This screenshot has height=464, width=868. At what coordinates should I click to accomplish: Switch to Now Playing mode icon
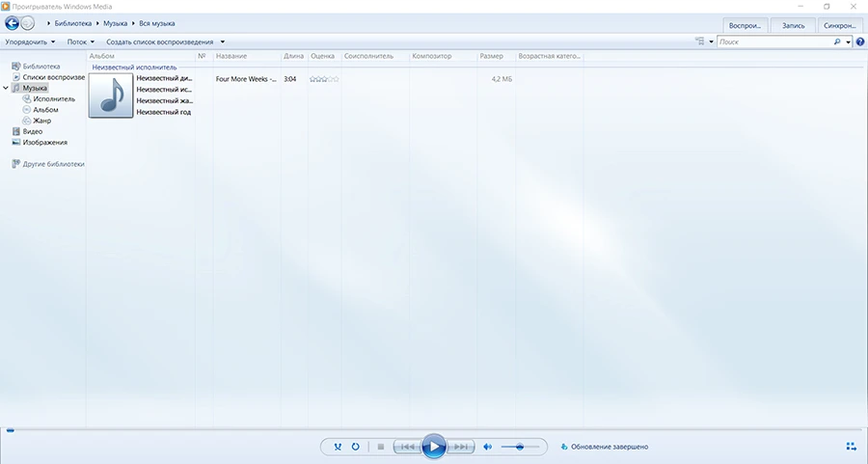851,447
